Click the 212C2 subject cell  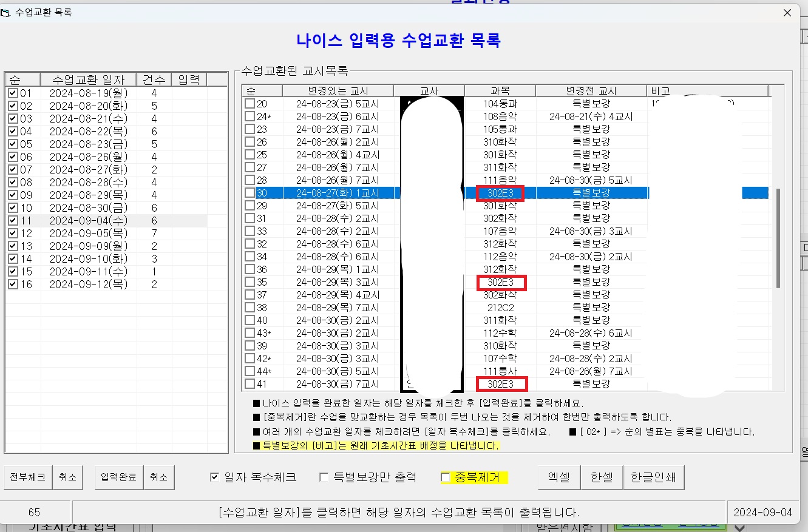pos(500,308)
